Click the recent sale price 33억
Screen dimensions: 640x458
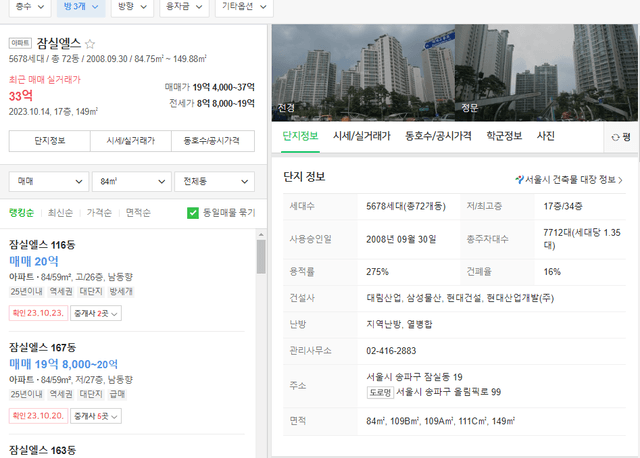tap(21, 96)
